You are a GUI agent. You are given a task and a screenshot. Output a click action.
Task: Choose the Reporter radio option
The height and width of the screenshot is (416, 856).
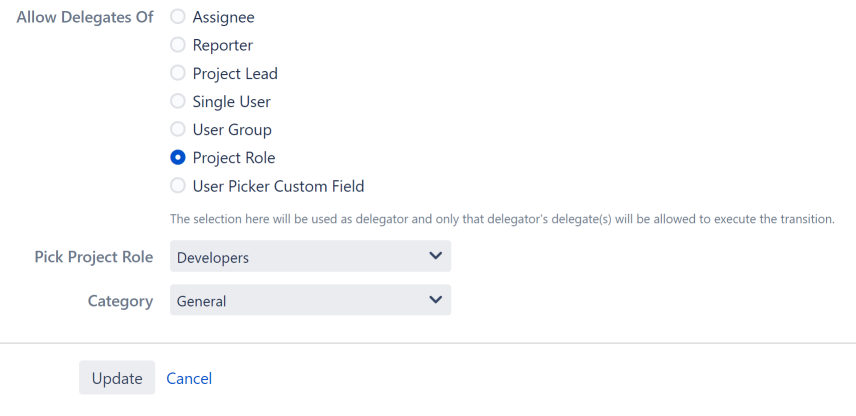(x=178, y=45)
